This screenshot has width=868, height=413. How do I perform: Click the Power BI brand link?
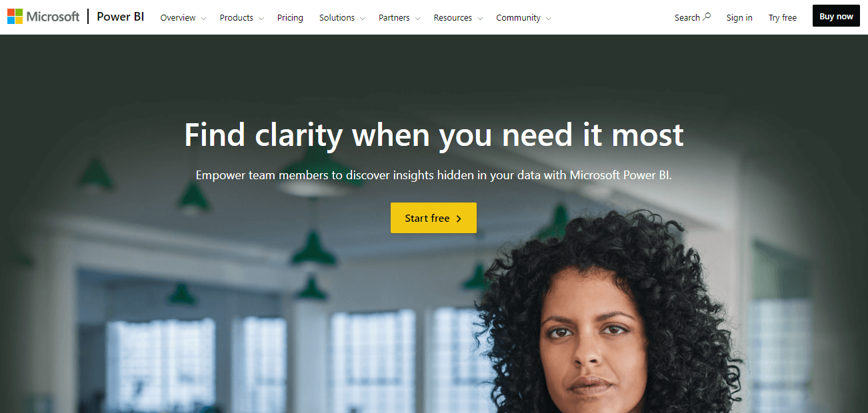[121, 17]
